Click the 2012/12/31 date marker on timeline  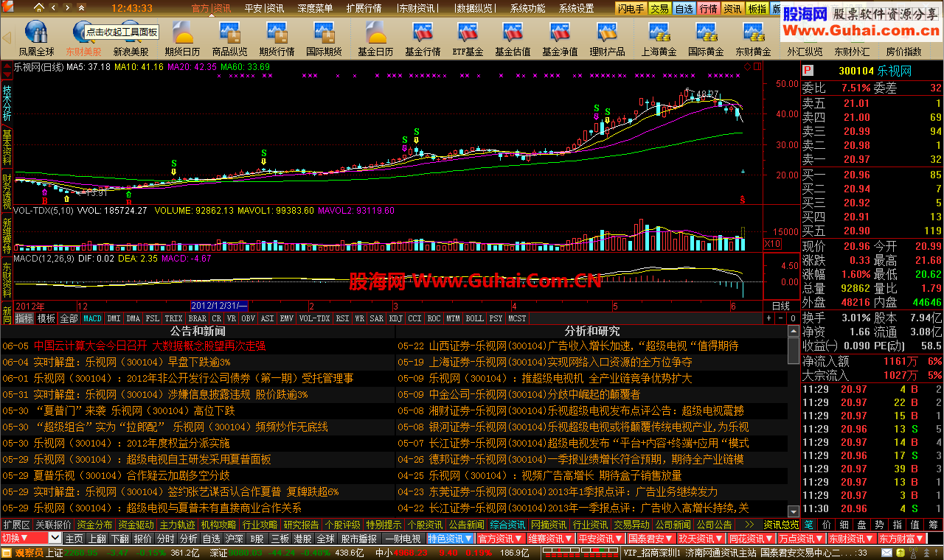click(219, 306)
